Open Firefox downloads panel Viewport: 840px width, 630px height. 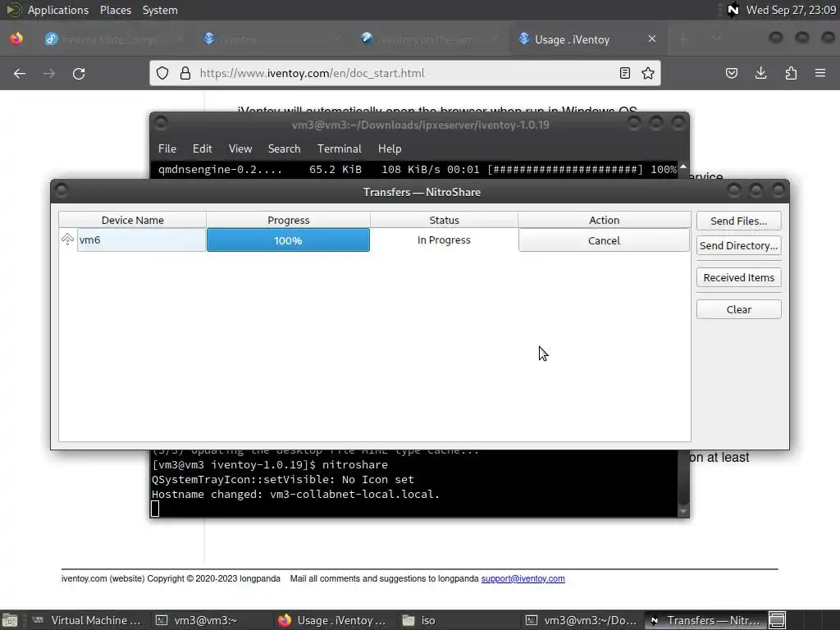click(760, 73)
